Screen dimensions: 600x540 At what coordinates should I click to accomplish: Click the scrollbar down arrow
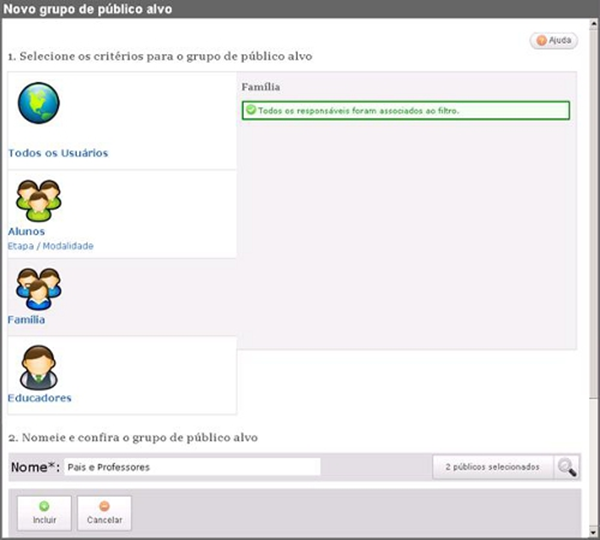(593, 532)
